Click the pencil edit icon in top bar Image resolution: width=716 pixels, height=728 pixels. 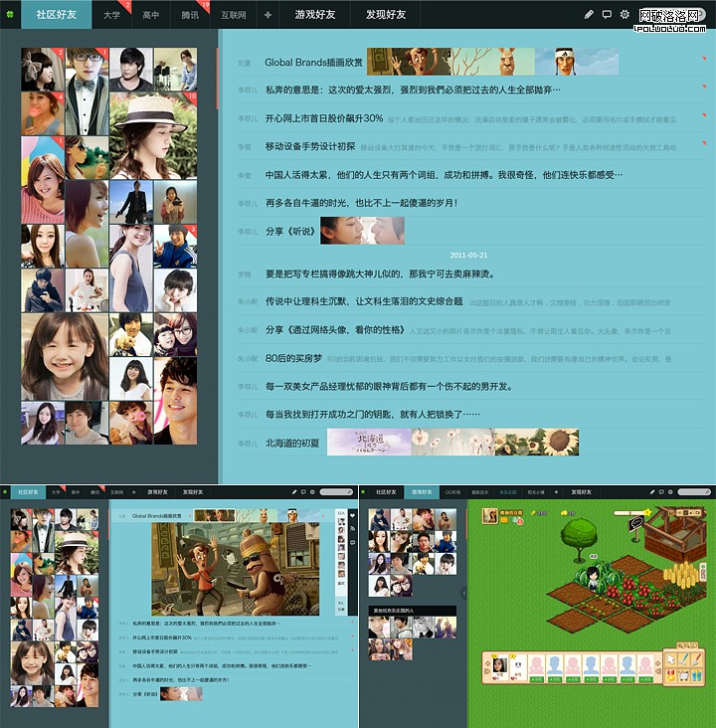589,15
